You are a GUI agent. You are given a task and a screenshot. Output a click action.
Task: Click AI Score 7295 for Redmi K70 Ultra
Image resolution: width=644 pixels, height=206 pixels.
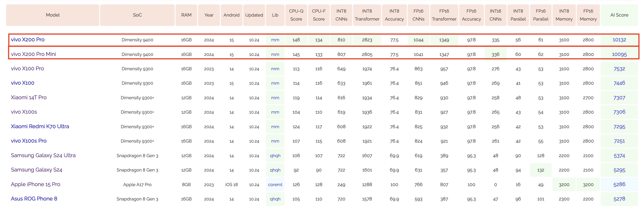pyautogui.click(x=619, y=127)
